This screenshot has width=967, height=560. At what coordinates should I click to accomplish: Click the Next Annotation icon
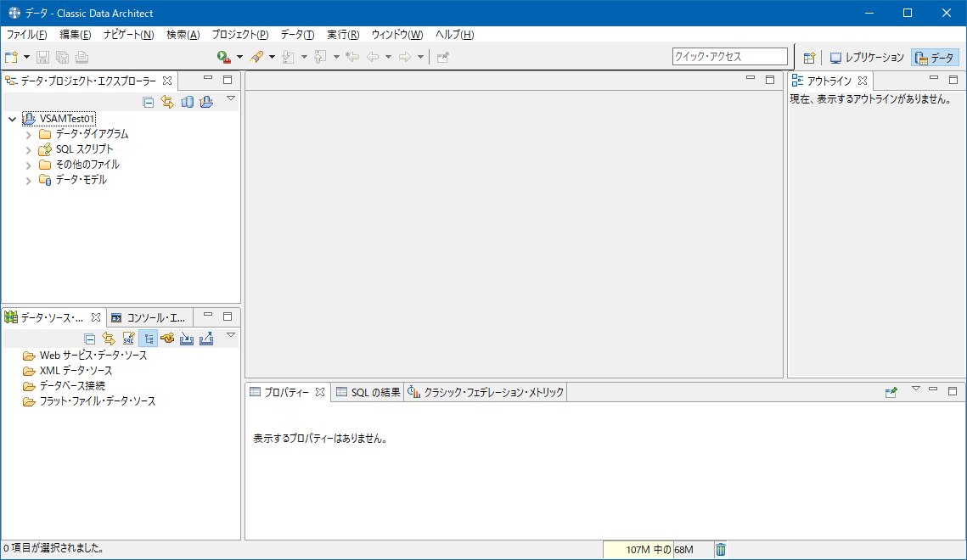pos(288,58)
